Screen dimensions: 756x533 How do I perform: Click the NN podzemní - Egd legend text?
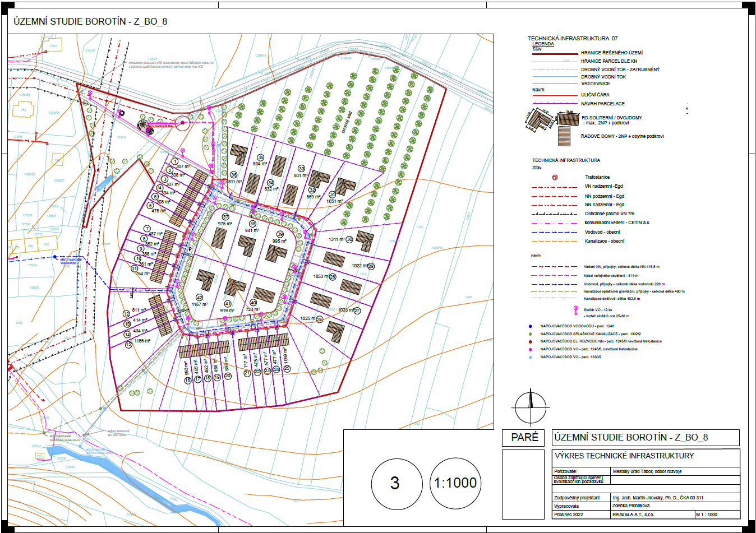point(605,196)
